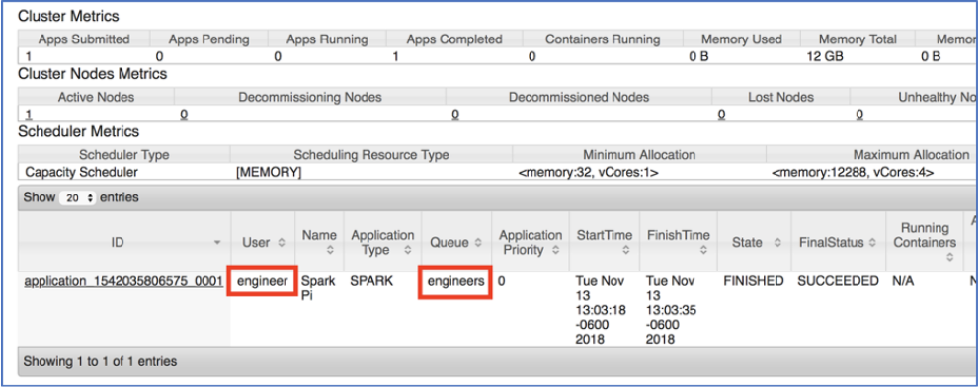The height and width of the screenshot is (387, 980).
Task: Click the Unhealthy Nodes count 0
Action: click(x=859, y=115)
